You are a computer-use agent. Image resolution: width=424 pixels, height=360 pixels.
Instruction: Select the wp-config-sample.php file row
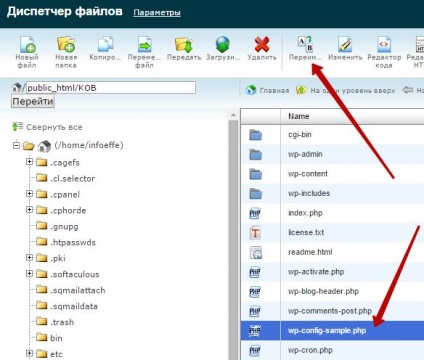[x=332, y=331]
